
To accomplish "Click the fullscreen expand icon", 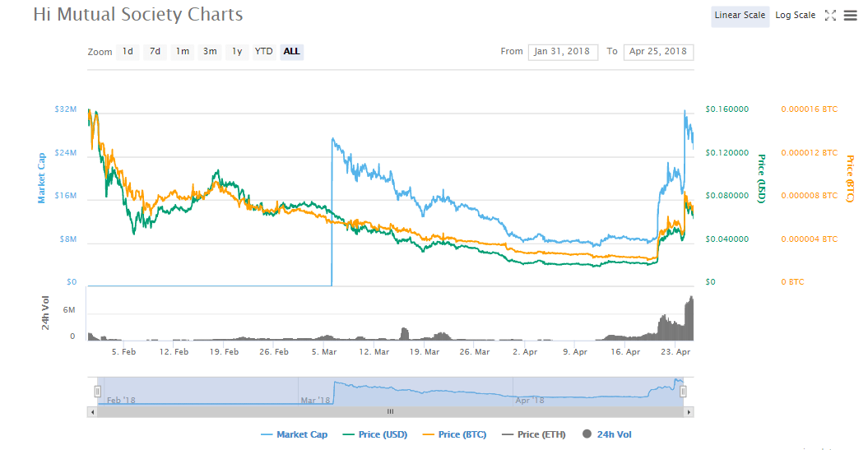I will pyautogui.click(x=830, y=15).
